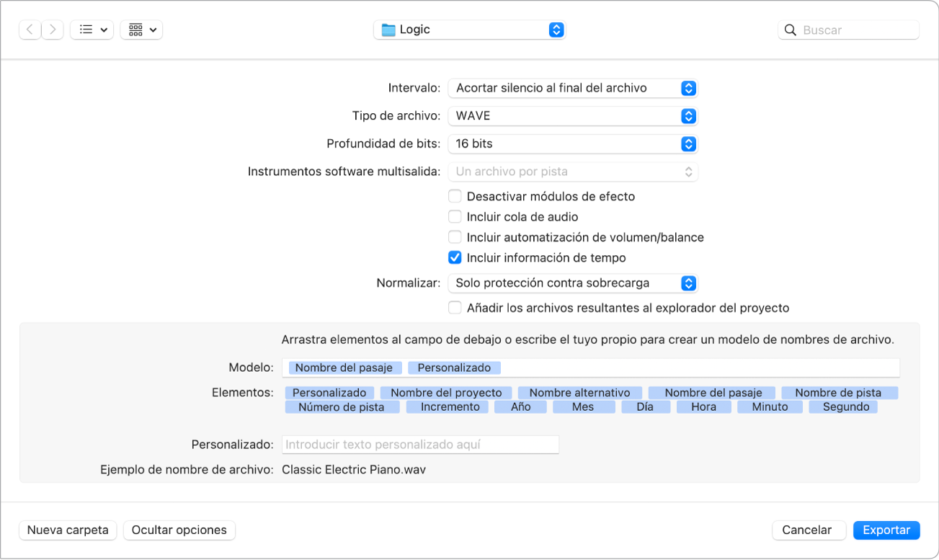Enable Desactivar módulos de efecto checkbox
Viewport: 939px width, 560px height.
click(x=455, y=197)
